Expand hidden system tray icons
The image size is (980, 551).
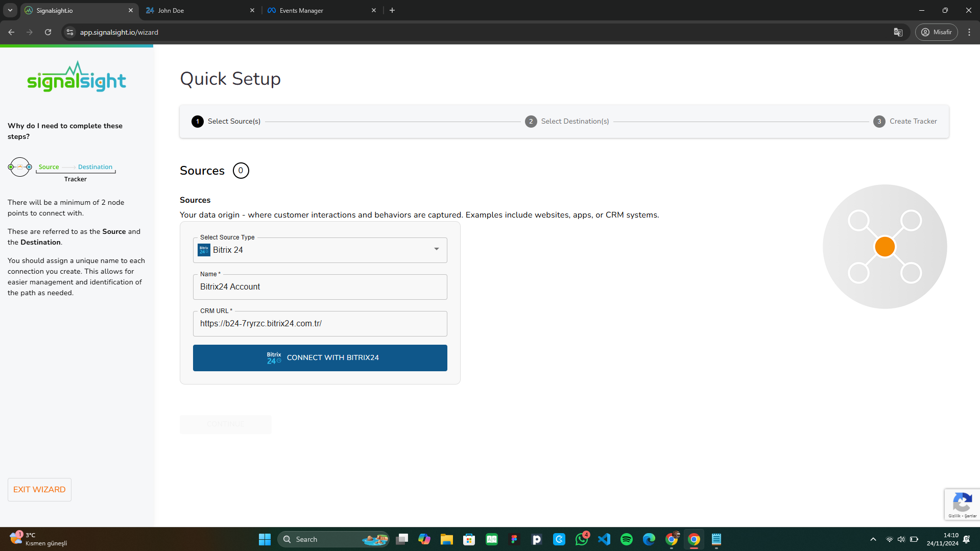click(873, 539)
